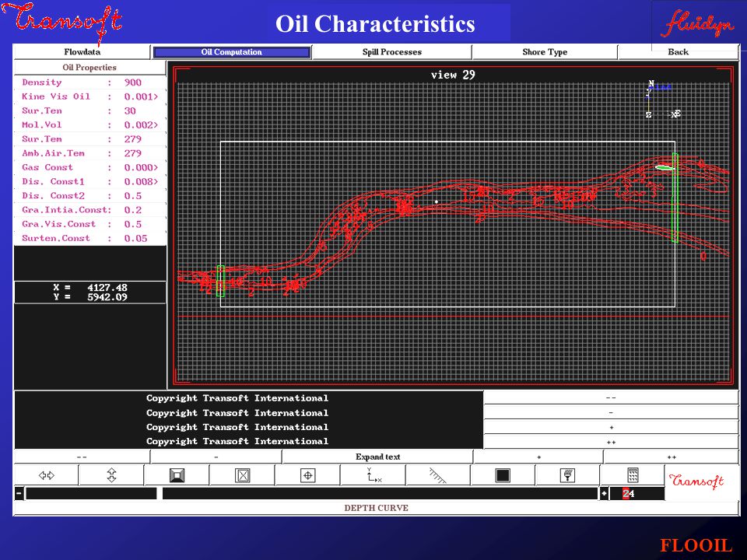Screen dimensions: 747x560
Task: Click the white dot marker in river
Action: [x=437, y=202]
